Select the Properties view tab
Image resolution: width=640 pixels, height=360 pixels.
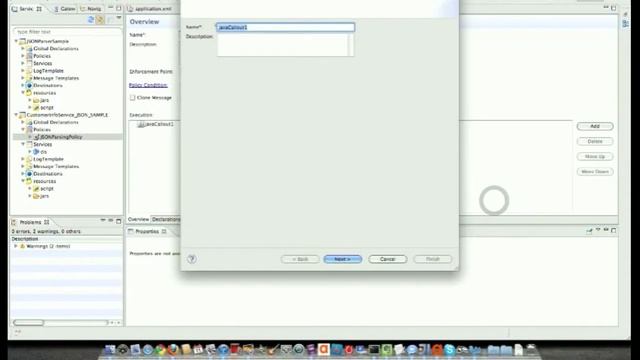[147, 231]
